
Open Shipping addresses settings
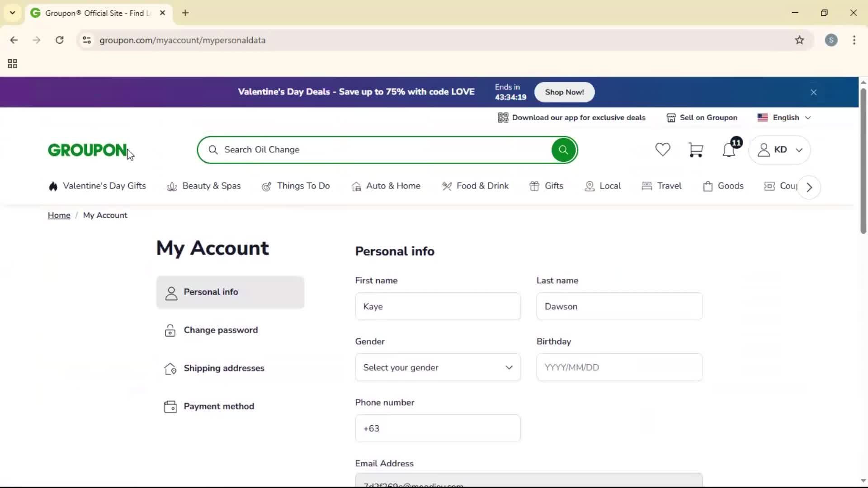pyautogui.click(x=224, y=368)
